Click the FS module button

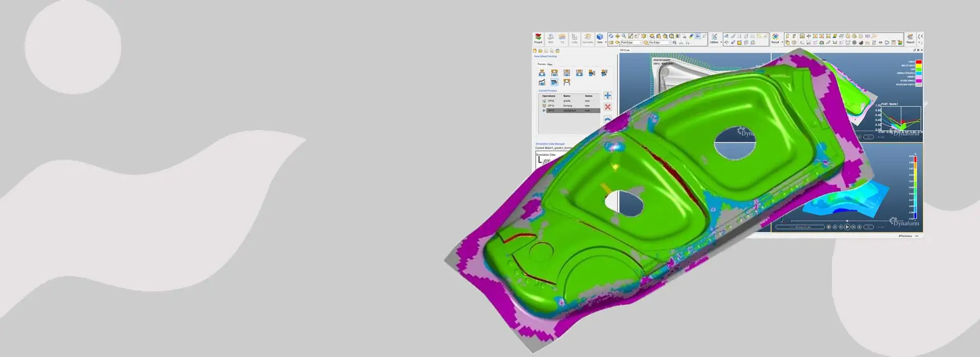click(x=562, y=39)
